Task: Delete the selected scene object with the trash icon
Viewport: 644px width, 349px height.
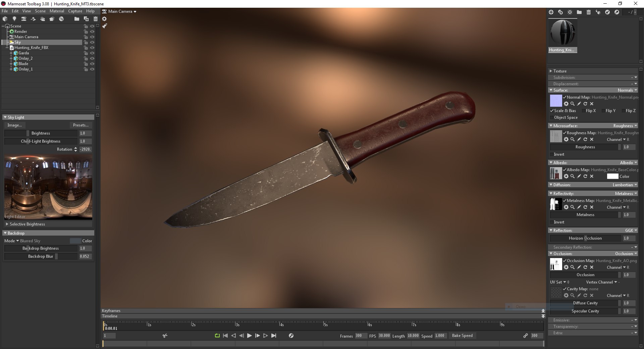Action: 96,19
